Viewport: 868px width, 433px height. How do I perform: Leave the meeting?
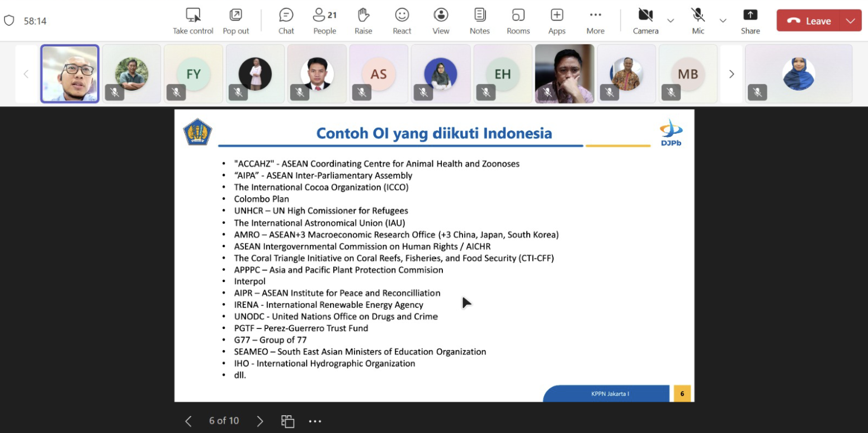(x=809, y=21)
